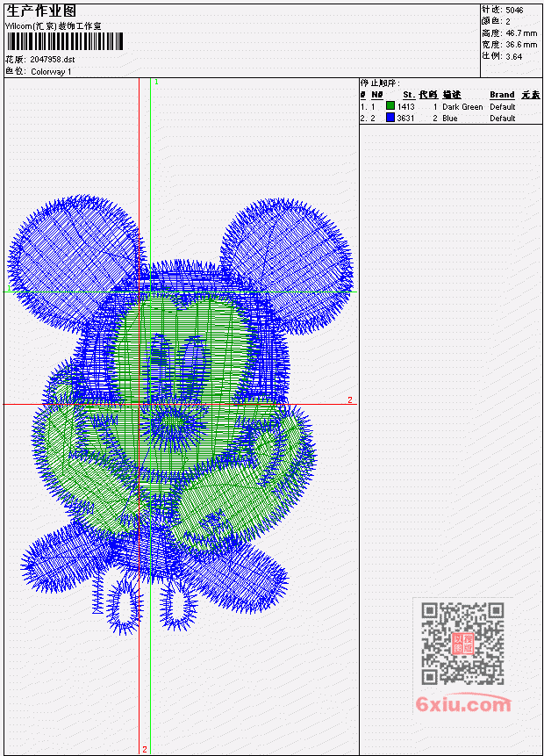Click 'Default' brand in Blue row
The width and height of the screenshot is (544, 756).
503,119
